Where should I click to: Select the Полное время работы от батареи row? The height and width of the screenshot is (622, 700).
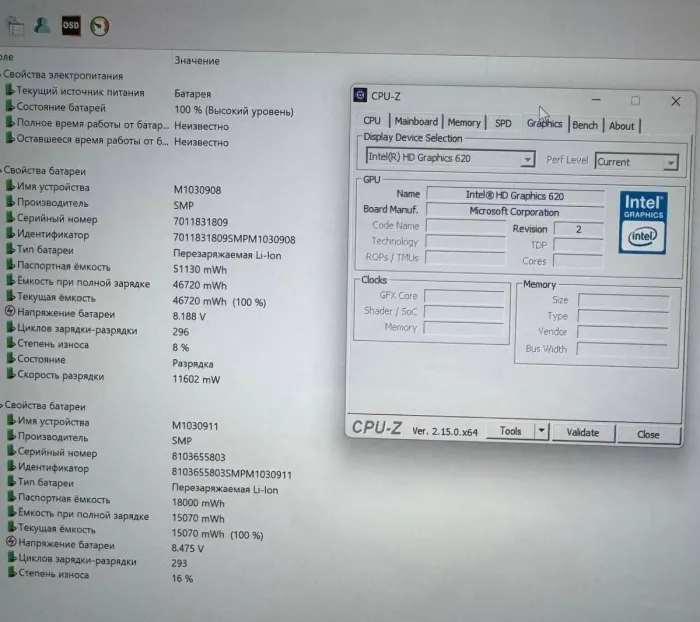point(117,125)
